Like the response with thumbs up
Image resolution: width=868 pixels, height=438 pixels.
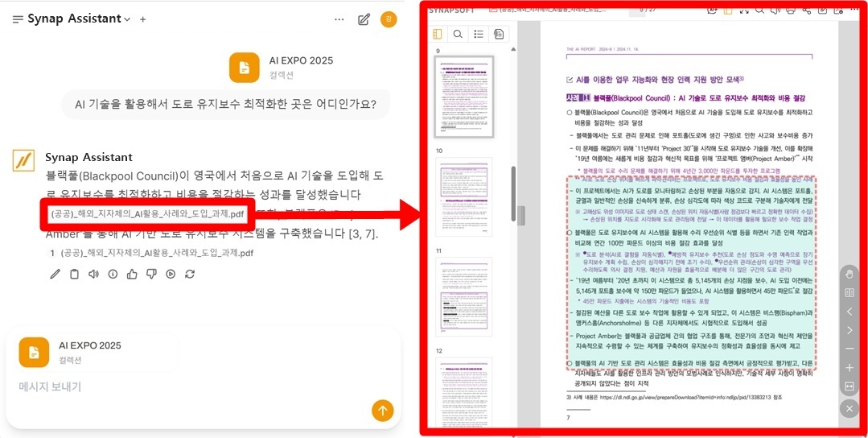click(132, 274)
